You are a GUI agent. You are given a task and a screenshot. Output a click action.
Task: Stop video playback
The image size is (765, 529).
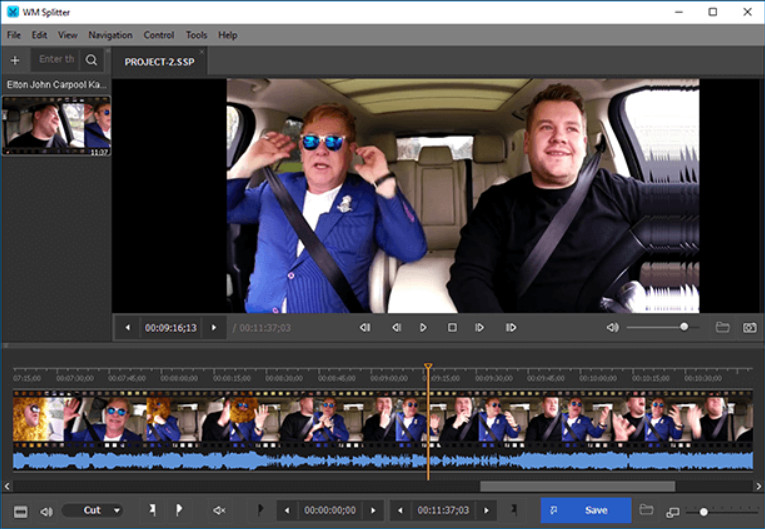coord(452,327)
